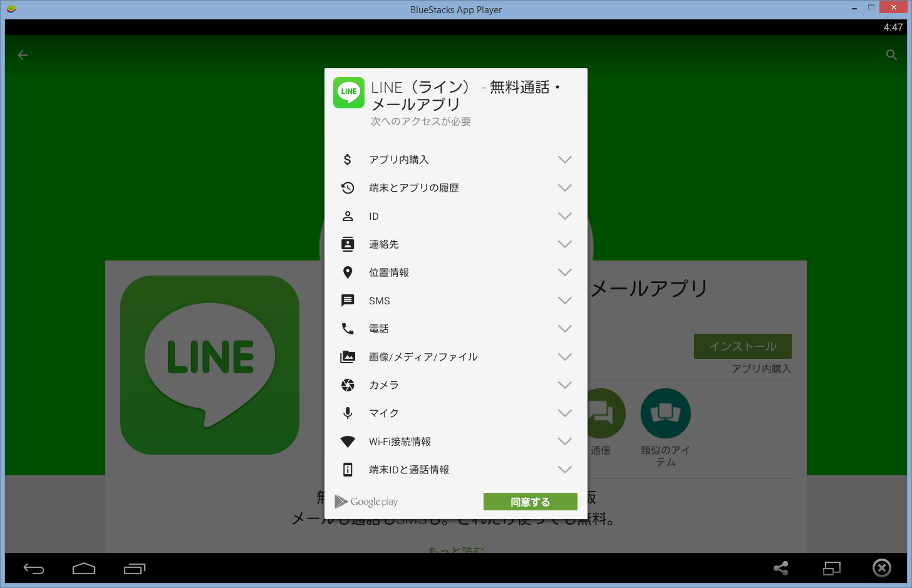Click the インストール button behind dialog

click(743, 346)
